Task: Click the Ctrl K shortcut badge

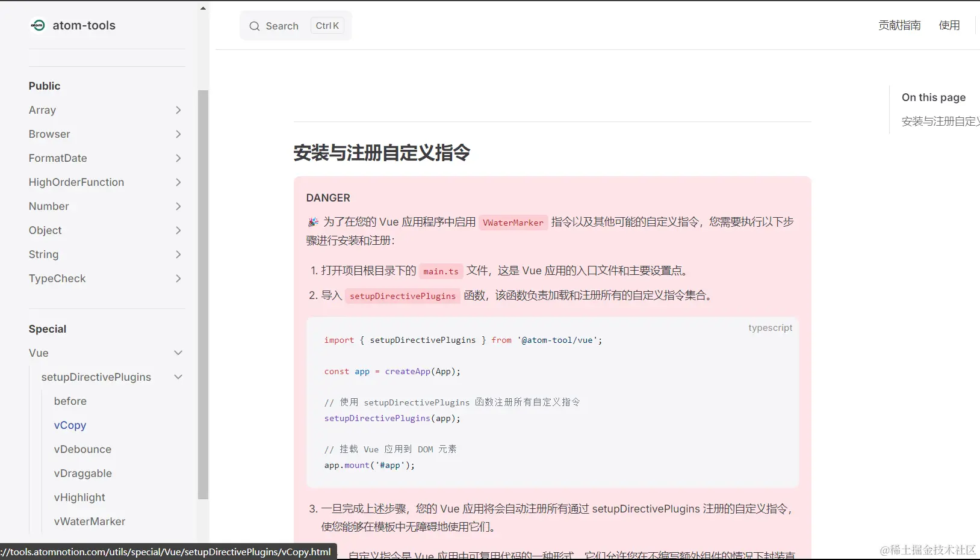Action: pyautogui.click(x=327, y=25)
